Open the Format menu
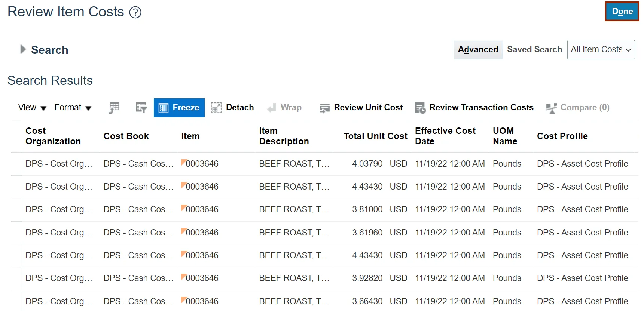This screenshot has height=311, width=644. 73,108
